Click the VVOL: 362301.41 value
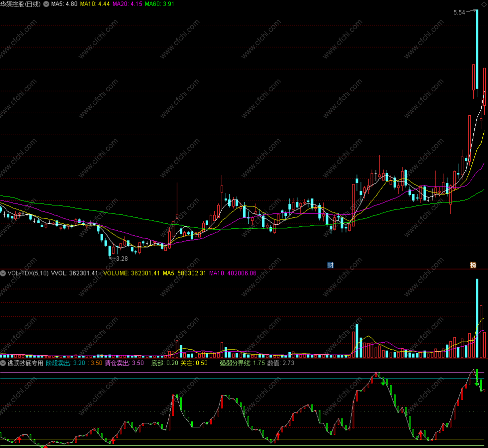This screenshot has width=488, height=448. pyautogui.click(x=74, y=273)
